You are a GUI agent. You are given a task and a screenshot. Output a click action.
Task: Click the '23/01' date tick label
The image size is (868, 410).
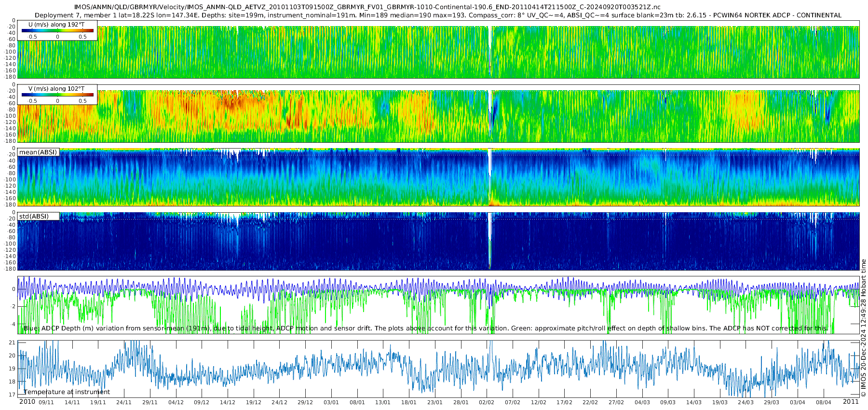tap(435, 402)
